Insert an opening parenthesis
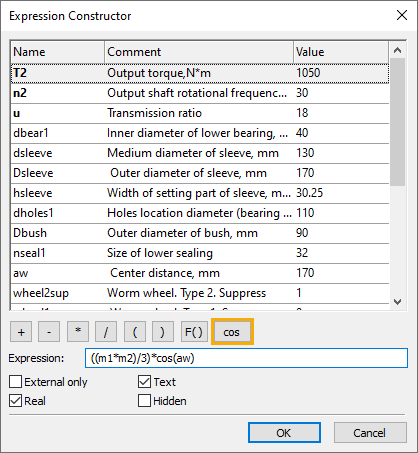 [x=135, y=332]
